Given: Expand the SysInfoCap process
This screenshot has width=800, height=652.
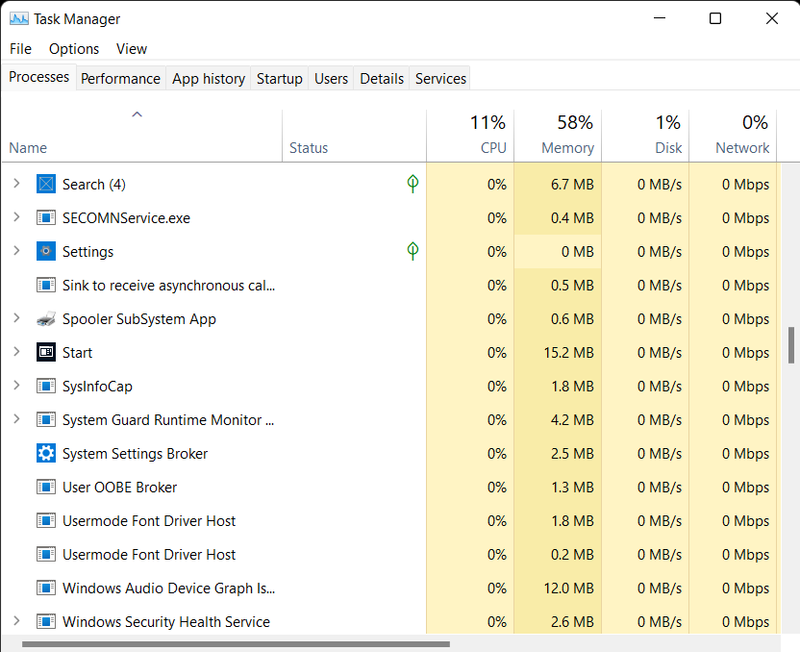Looking at the screenshot, I should [x=16, y=386].
